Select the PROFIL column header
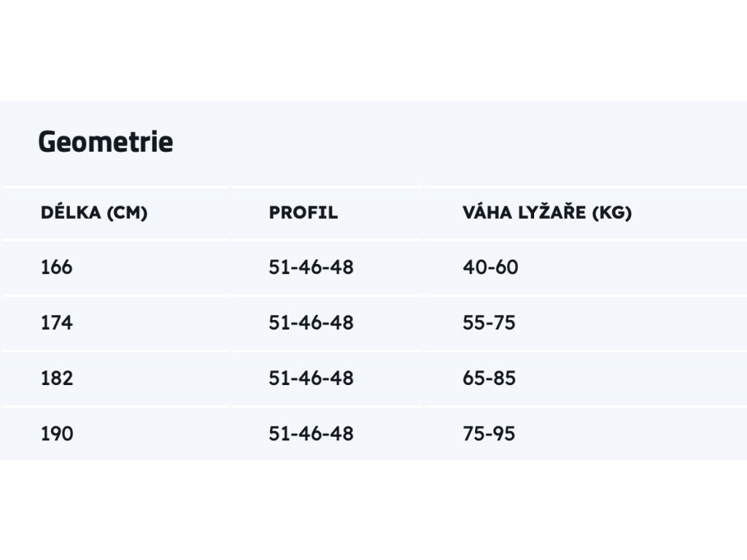This screenshot has width=747, height=560. coord(303,212)
